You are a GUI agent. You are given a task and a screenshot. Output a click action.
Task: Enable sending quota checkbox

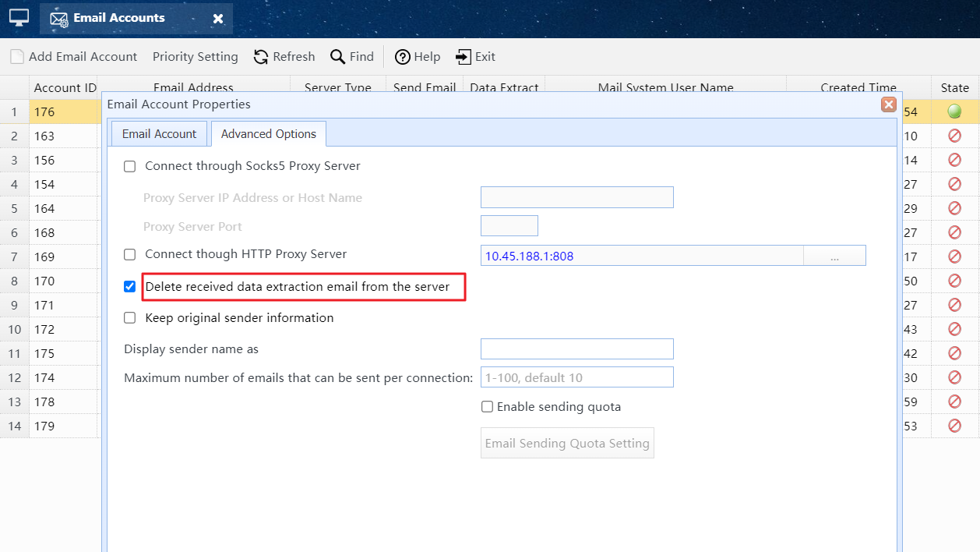pyautogui.click(x=487, y=407)
